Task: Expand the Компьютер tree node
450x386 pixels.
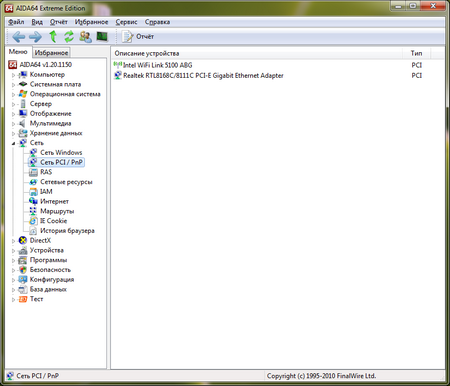Action: point(13,75)
